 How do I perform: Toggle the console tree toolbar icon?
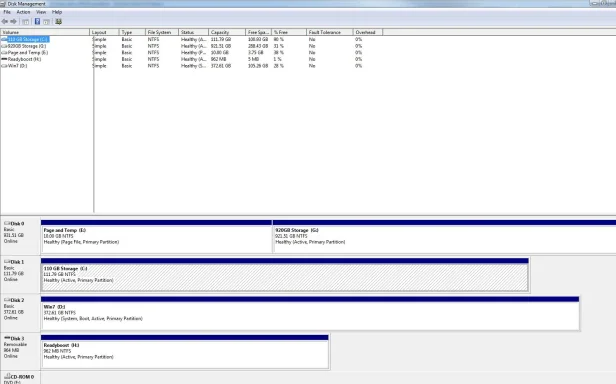(x=26, y=22)
